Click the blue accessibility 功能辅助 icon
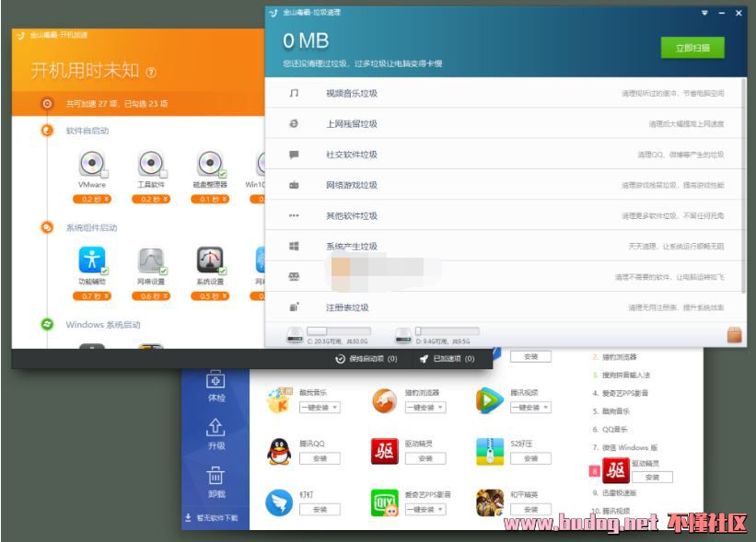756x542 pixels. [x=91, y=259]
